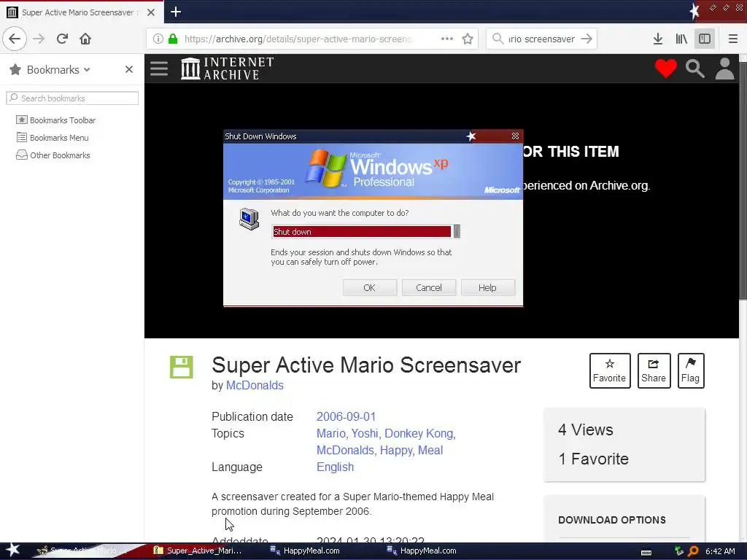This screenshot has height=560, width=747.
Task: Open the Downloads arrow icon
Action: [x=658, y=39]
